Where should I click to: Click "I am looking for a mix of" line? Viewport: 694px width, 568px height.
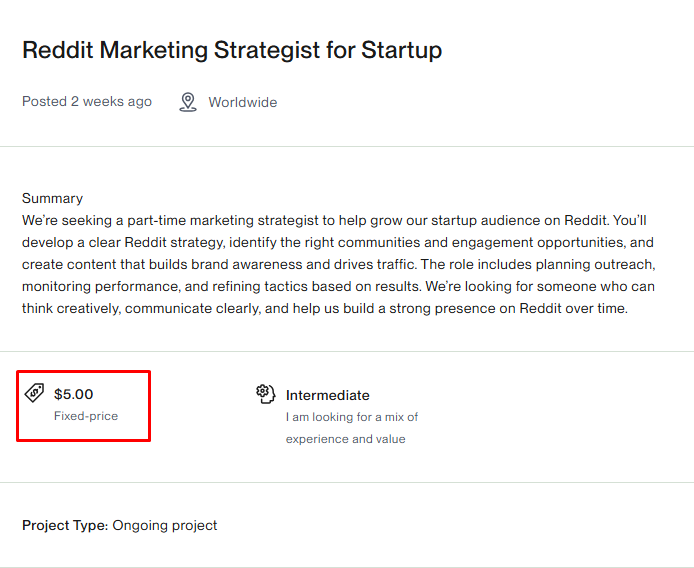pos(352,417)
